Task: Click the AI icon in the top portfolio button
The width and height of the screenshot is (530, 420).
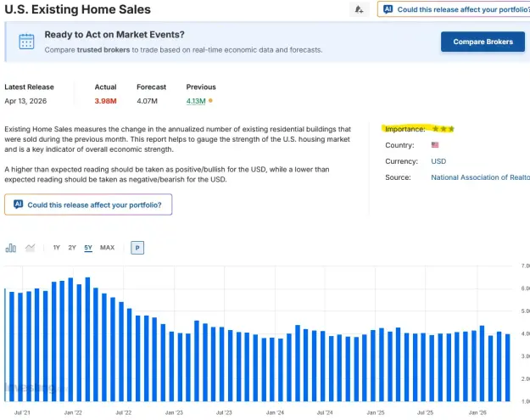Action: 388,9
